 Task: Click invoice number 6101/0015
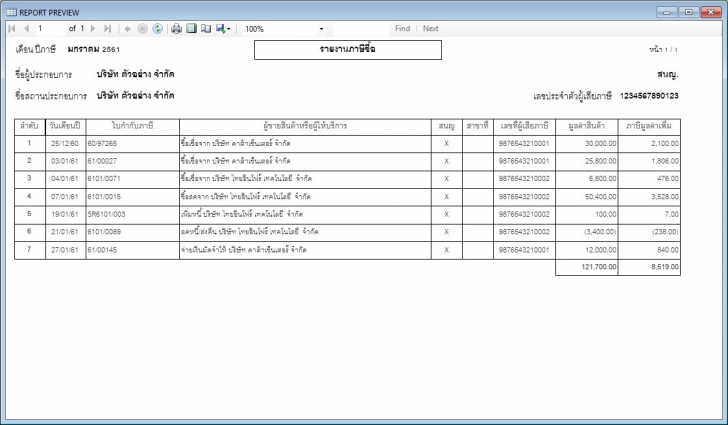point(104,196)
